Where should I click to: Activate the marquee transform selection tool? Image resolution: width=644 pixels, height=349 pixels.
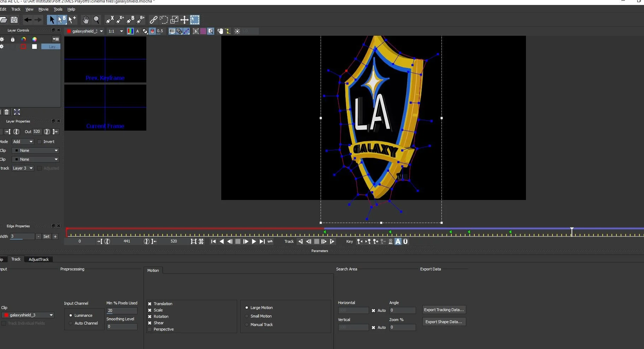(x=195, y=20)
